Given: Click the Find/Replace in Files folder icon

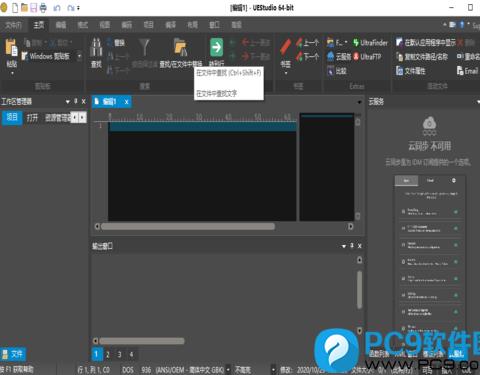Looking at the screenshot, I should coord(181,47).
